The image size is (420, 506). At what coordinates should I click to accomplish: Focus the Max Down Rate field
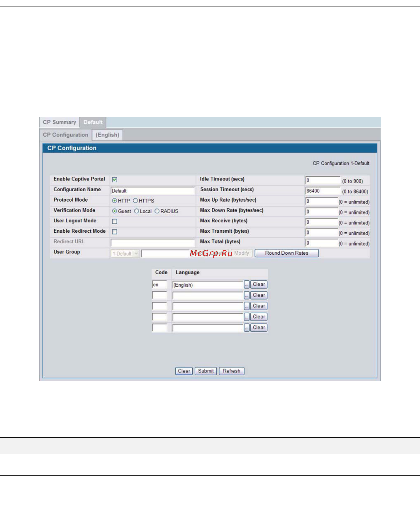pyautogui.click(x=322, y=211)
